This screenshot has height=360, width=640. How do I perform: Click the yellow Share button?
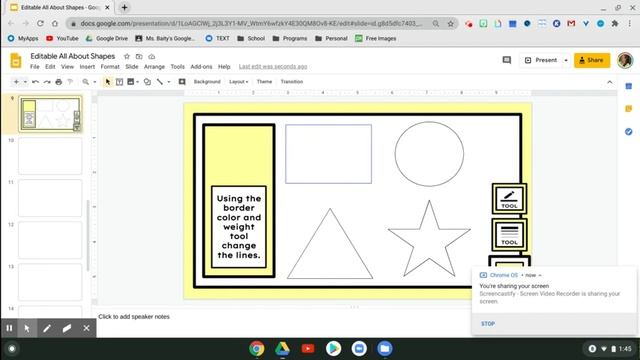point(592,60)
